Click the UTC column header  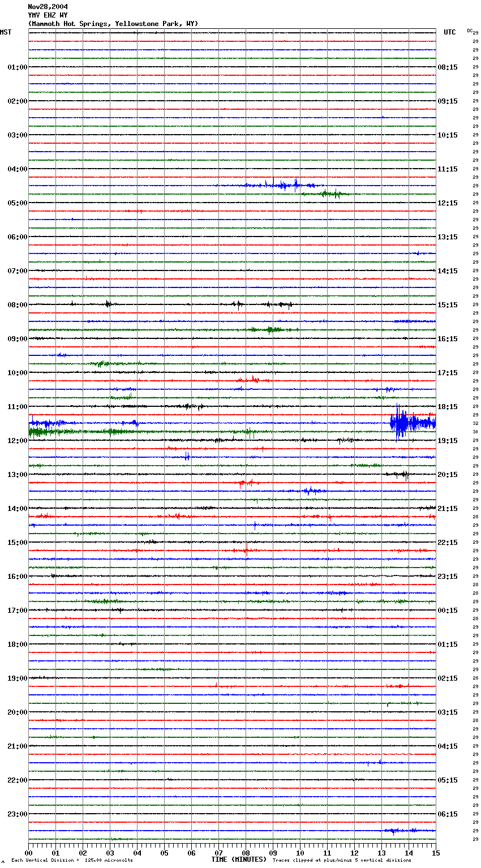pyautogui.click(x=449, y=32)
